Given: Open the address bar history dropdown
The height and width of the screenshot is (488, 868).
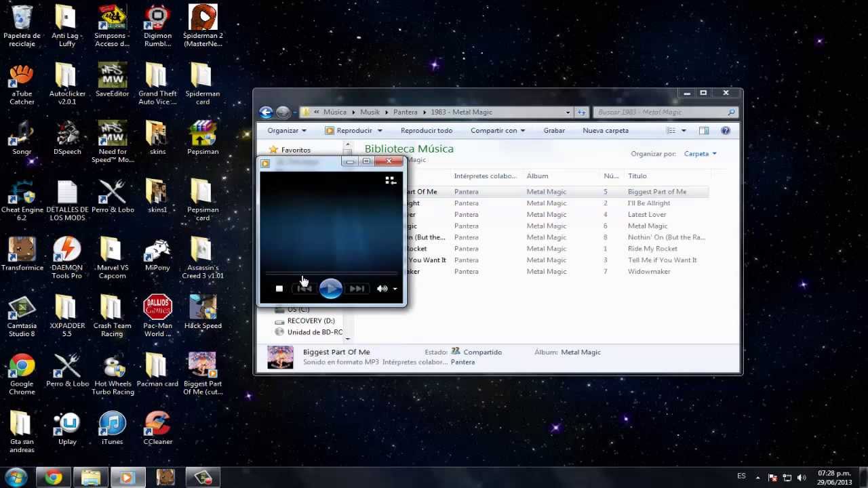Looking at the screenshot, I should tap(568, 113).
